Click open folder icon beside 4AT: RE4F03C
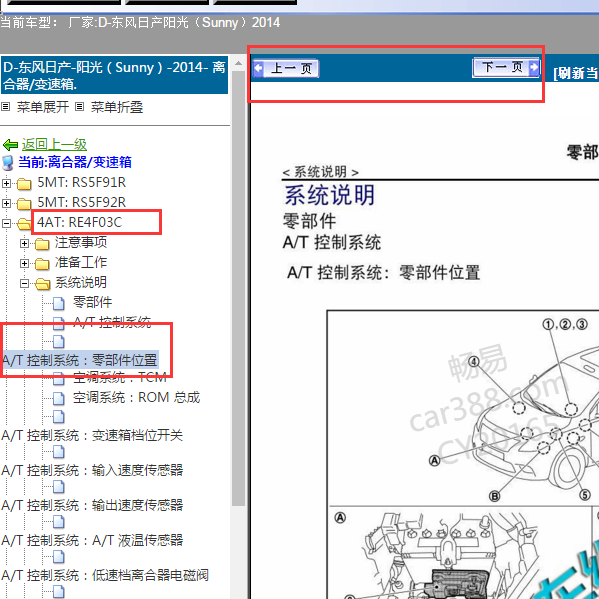599x599 pixels. [24, 224]
